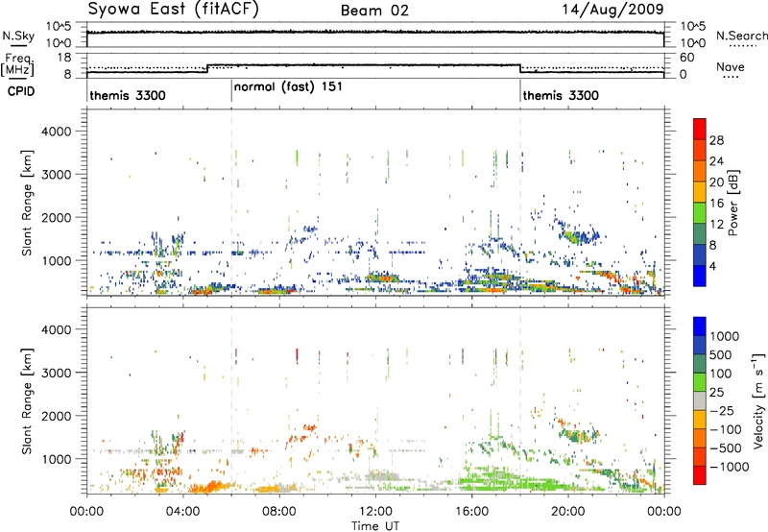This screenshot has height=532, width=768.
Task: Click the '4' power colorbar tick label
Action: pyautogui.click(x=713, y=267)
